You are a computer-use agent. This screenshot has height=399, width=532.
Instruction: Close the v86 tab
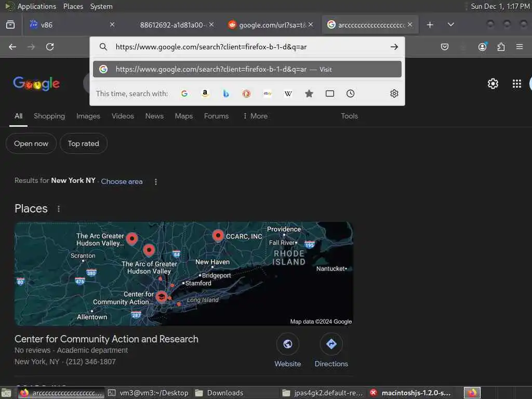click(x=112, y=24)
